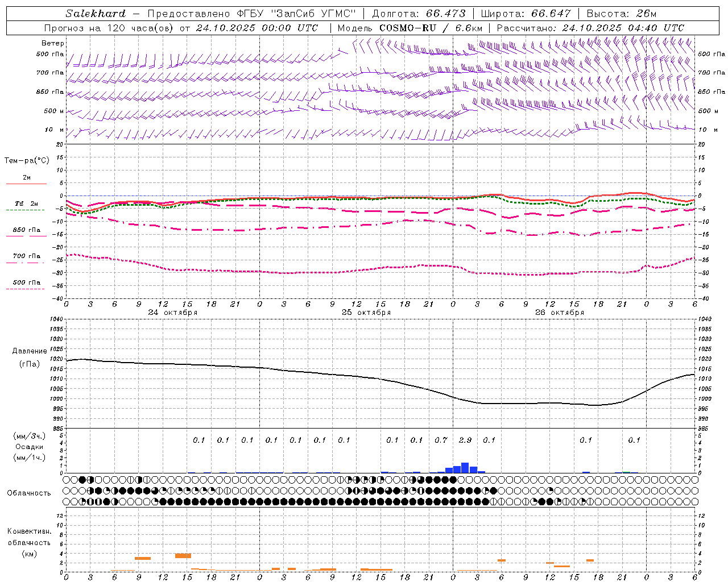
Task: Click the 700 гПа entry in temperature legend
Action: 27,256
